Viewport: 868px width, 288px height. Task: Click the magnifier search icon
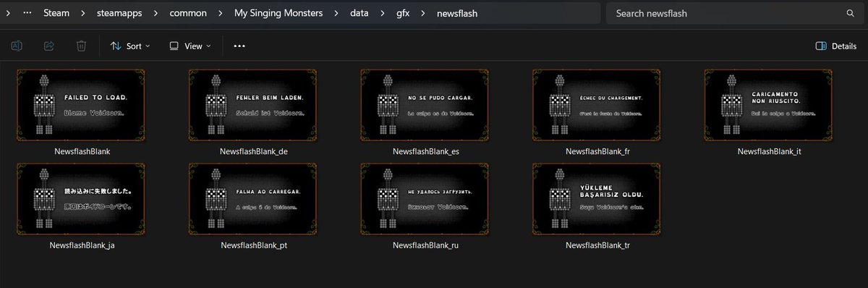(x=850, y=13)
